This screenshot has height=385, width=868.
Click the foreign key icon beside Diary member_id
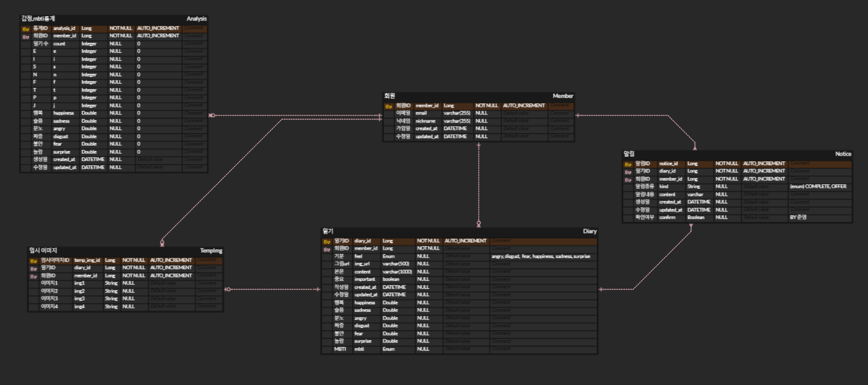[327, 249]
